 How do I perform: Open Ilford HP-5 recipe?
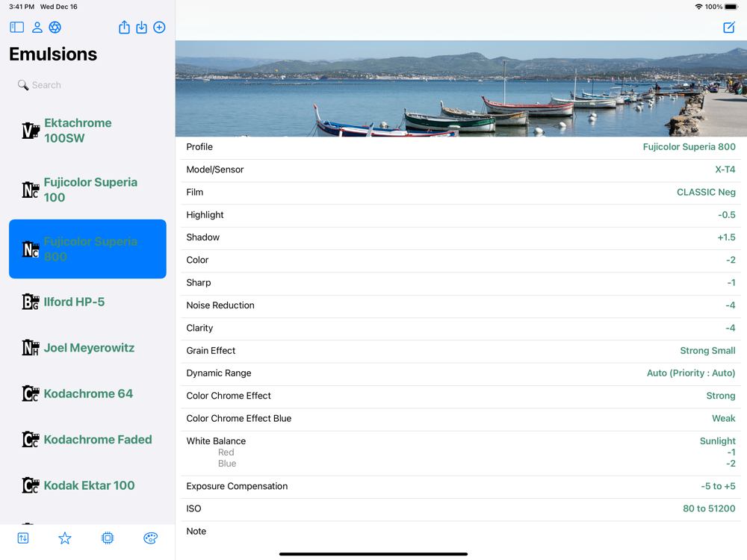pyautogui.click(x=87, y=302)
